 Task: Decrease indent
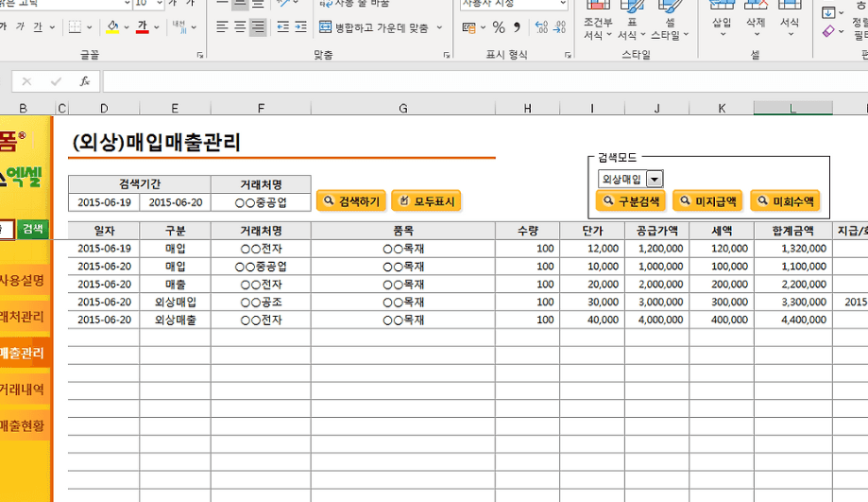282,26
